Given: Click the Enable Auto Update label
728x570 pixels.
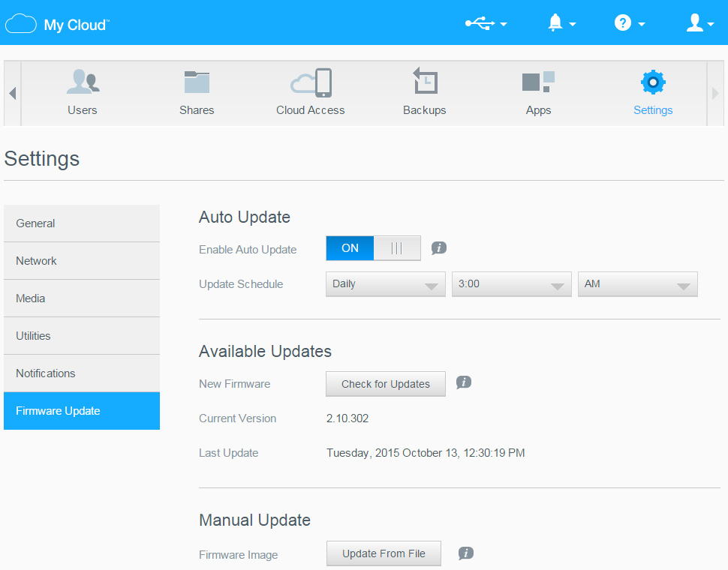Looking at the screenshot, I should tap(248, 250).
